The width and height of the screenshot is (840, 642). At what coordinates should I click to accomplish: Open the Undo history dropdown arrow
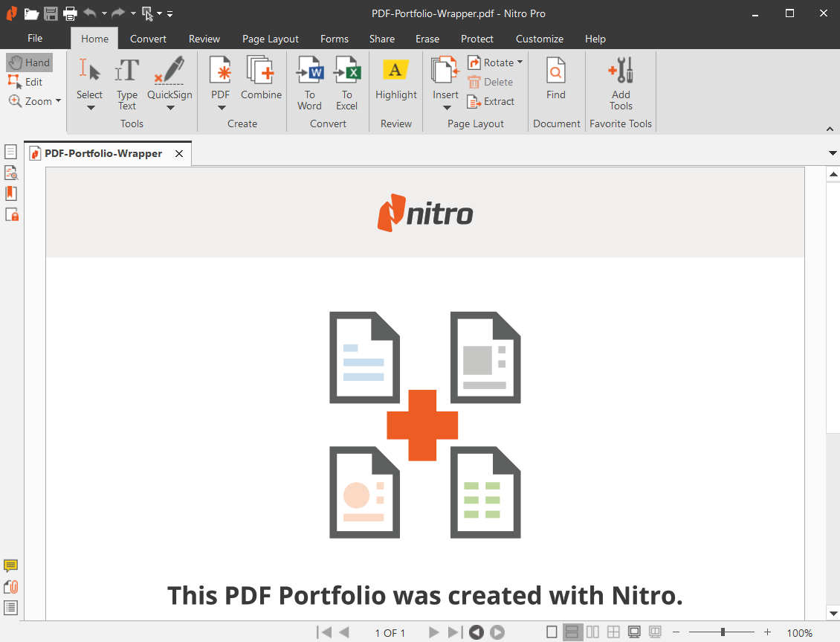click(105, 13)
